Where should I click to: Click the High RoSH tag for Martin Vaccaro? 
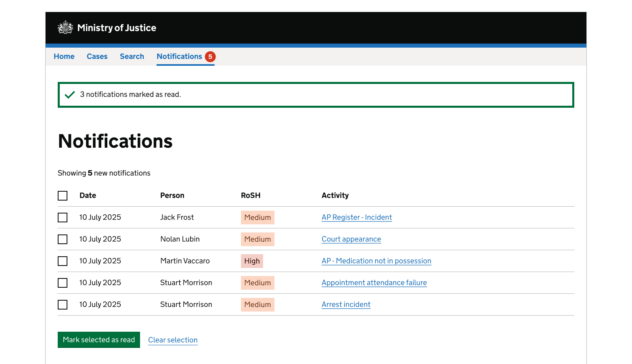(252, 261)
